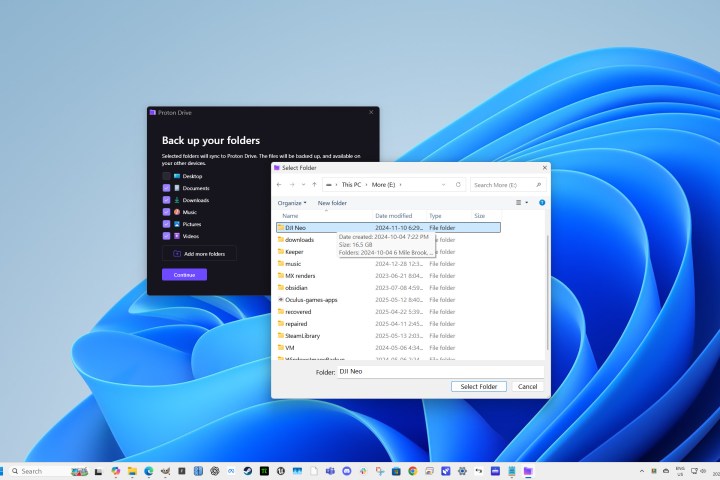Click the Back arrow in Select Folder dialog
The image size is (720, 480).
pyautogui.click(x=281, y=185)
